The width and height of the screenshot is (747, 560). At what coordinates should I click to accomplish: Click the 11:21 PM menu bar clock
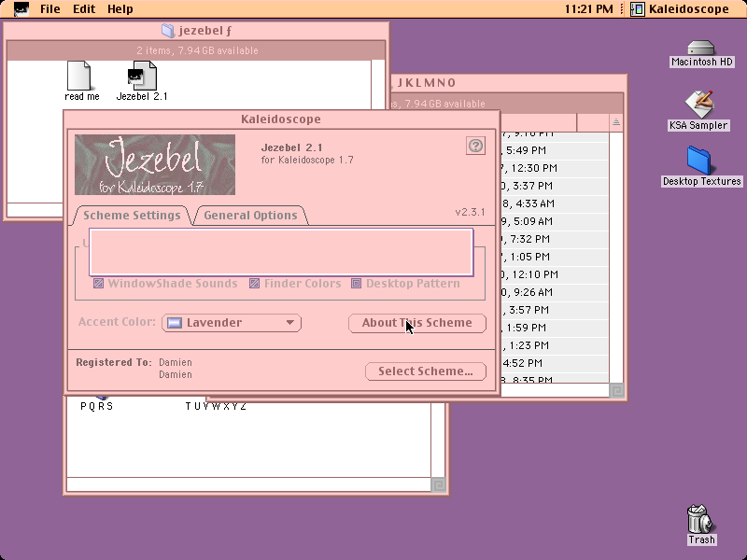pyautogui.click(x=589, y=9)
